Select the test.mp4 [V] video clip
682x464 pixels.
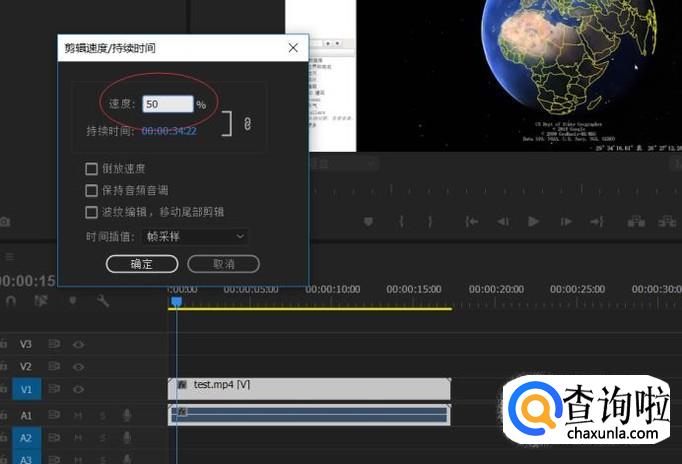point(309,385)
